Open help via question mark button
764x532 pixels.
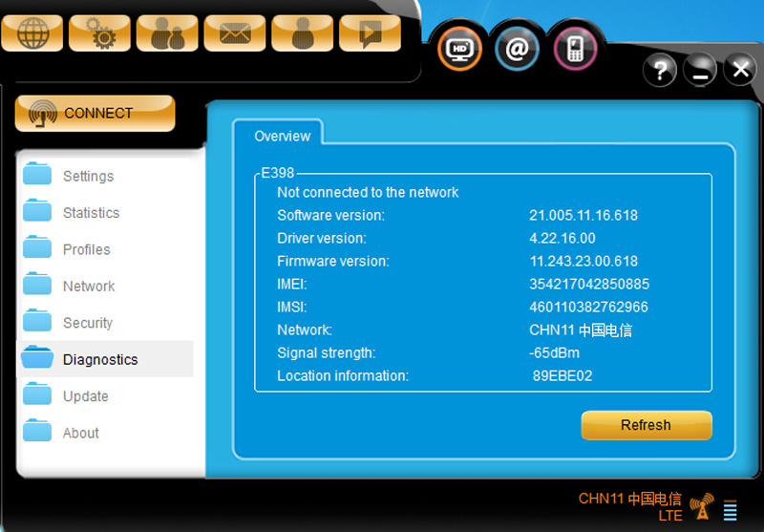coord(660,70)
